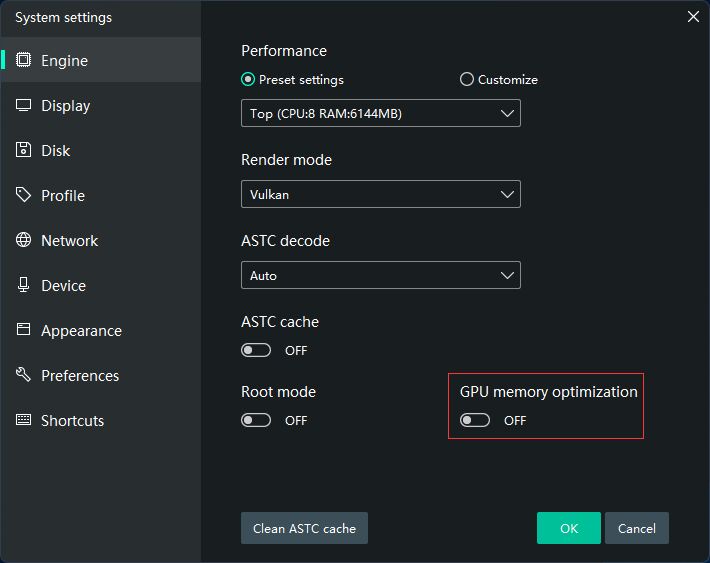710x563 pixels.
Task: Click the Profile tag icon
Action: pyautogui.click(x=23, y=195)
